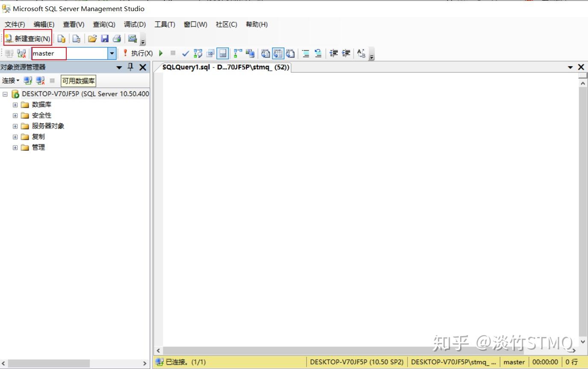Click the Save icon on the toolbar
The width and height of the screenshot is (588, 369).
[105, 38]
